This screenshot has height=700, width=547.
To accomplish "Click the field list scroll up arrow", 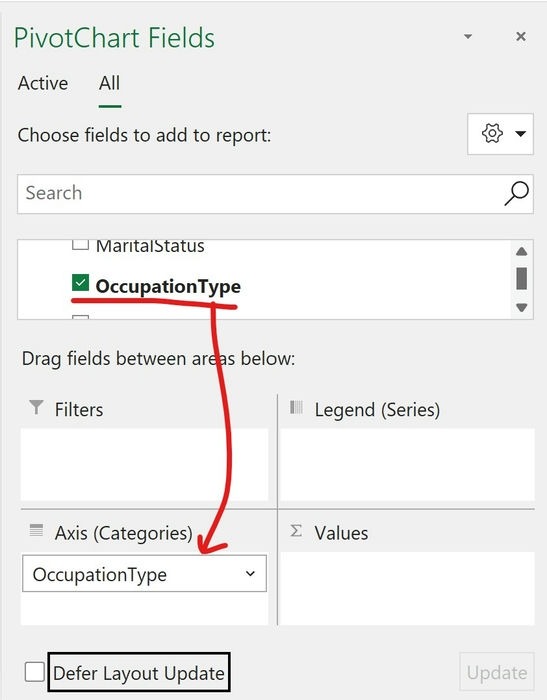I will pos(522,251).
